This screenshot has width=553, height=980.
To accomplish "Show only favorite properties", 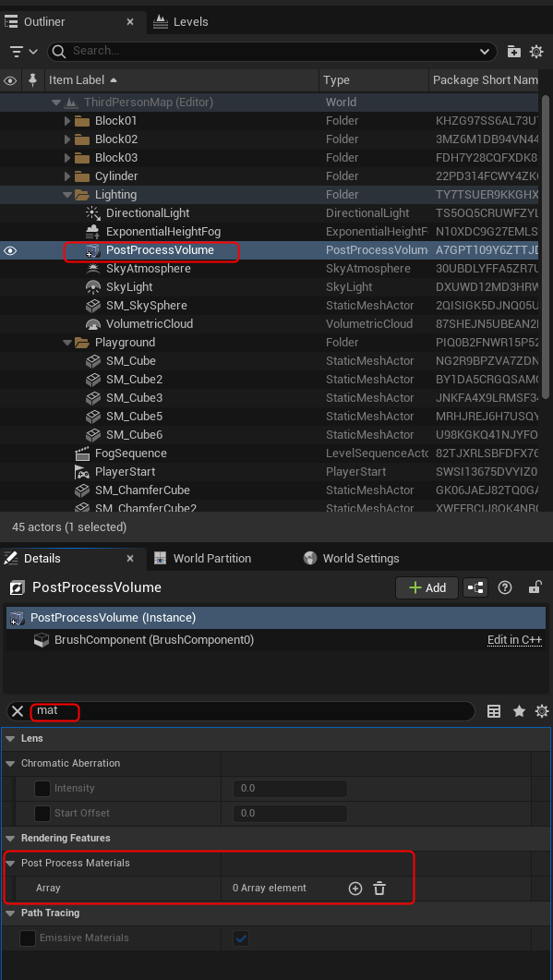I will (x=519, y=711).
